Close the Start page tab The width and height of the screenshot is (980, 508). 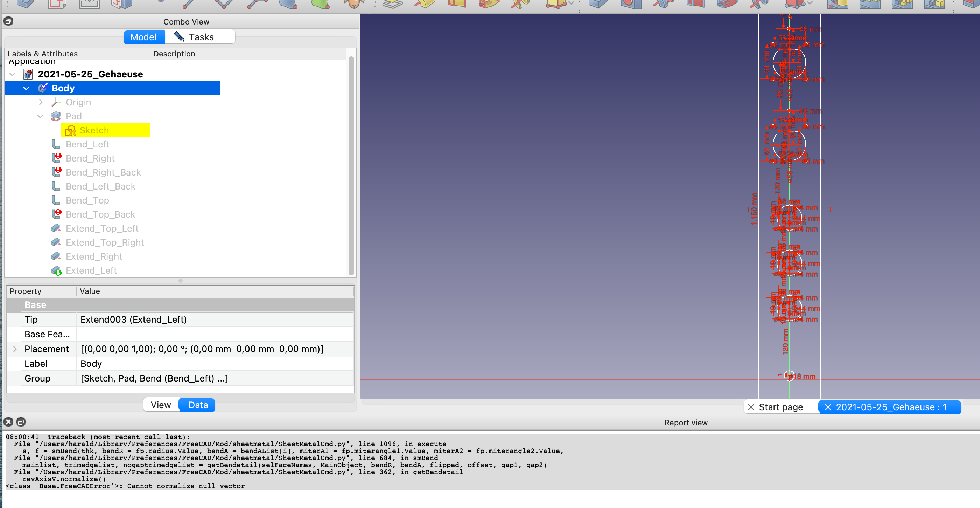click(751, 407)
